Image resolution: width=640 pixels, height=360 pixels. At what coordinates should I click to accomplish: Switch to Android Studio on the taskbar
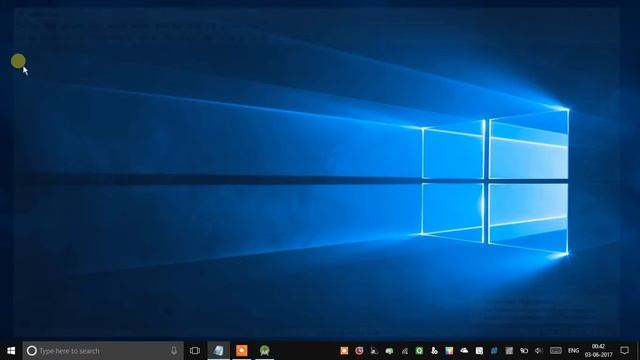click(264, 351)
